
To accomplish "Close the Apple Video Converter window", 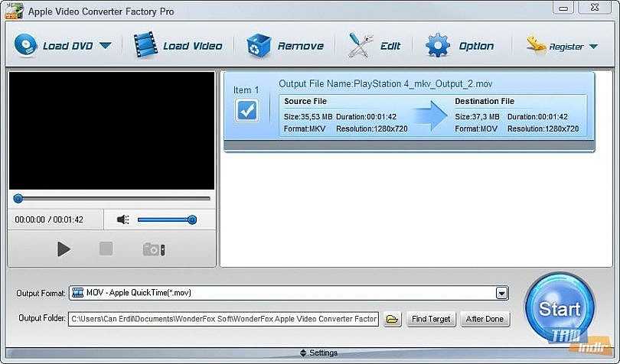I will pyautogui.click(x=595, y=8).
